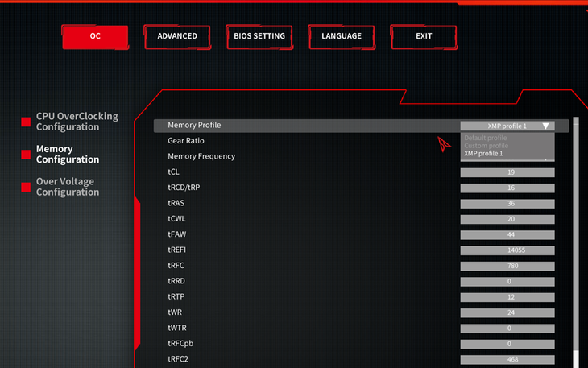
Task: Click the settings list vertical scrollbar
Action: [575, 242]
